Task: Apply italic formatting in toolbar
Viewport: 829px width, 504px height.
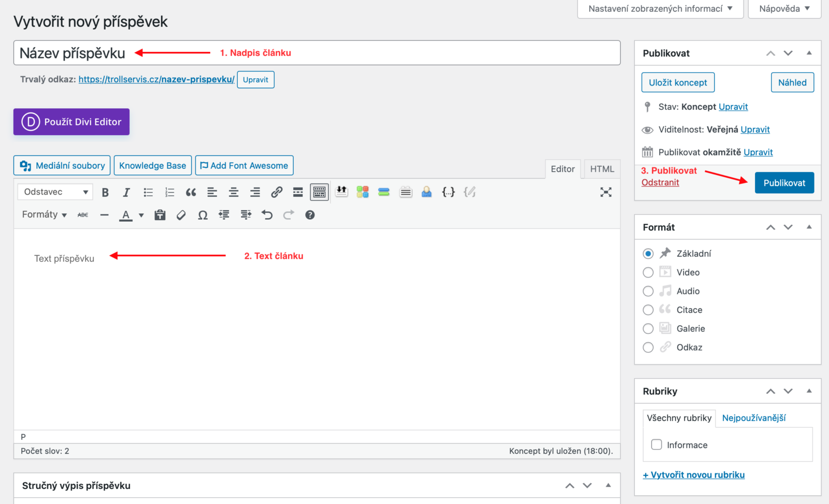Action: [126, 192]
